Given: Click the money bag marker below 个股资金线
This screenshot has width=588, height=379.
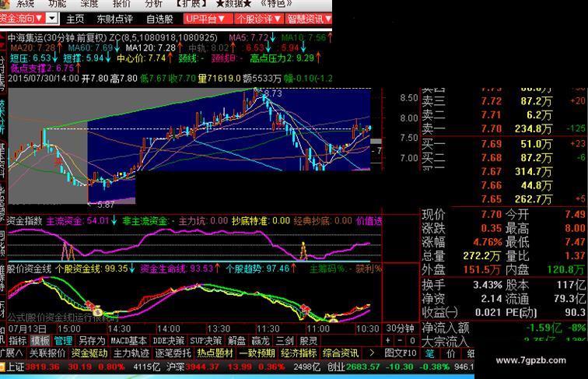Looking at the screenshot, I should 97,311.
